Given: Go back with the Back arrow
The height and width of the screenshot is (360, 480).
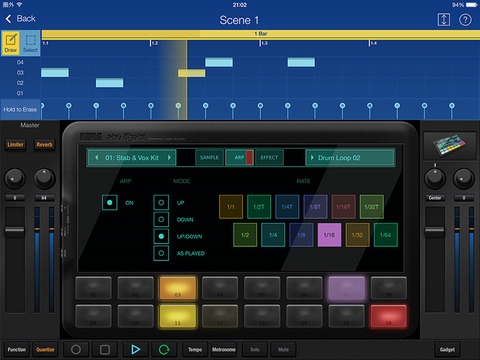Looking at the screenshot, I should pyautogui.click(x=20, y=19).
